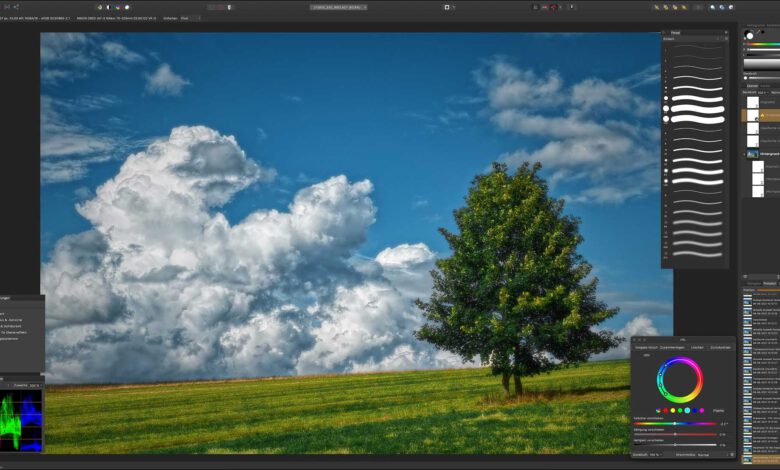Screen dimensions: 780x470
Task: Select the magenta channel dot in HSL
Action: [x=702, y=410]
